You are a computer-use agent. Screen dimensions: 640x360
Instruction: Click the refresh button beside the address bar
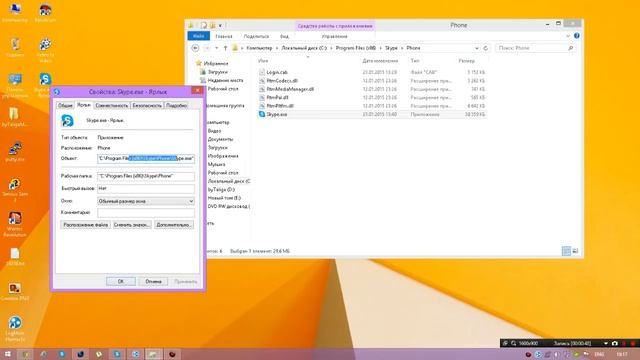pyautogui.click(x=486, y=48)
